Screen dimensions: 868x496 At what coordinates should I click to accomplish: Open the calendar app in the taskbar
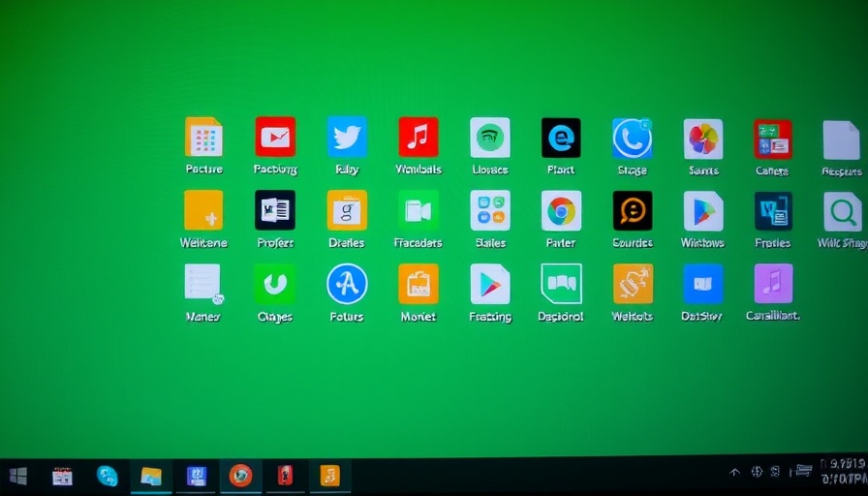coord(62,476)
